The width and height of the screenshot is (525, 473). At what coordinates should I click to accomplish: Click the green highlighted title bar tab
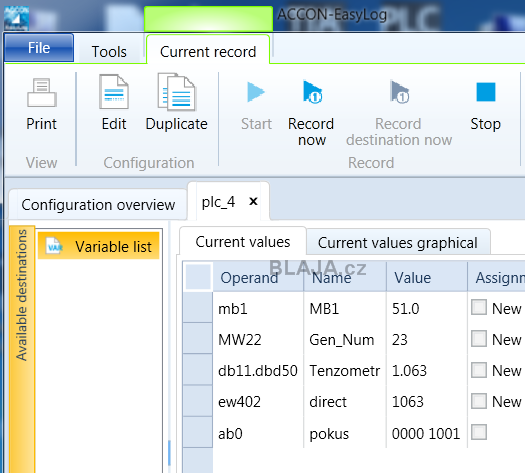pyautogui.click(x=208, y=19)
